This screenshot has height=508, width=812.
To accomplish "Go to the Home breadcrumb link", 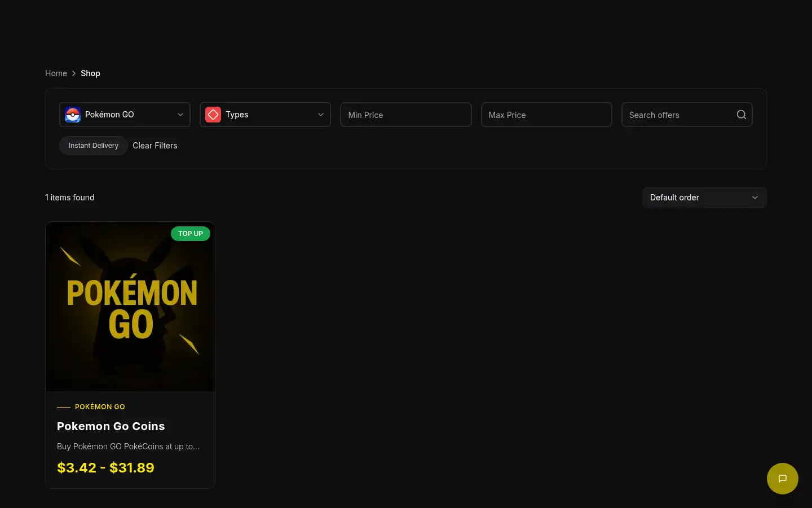I will 56,73.
